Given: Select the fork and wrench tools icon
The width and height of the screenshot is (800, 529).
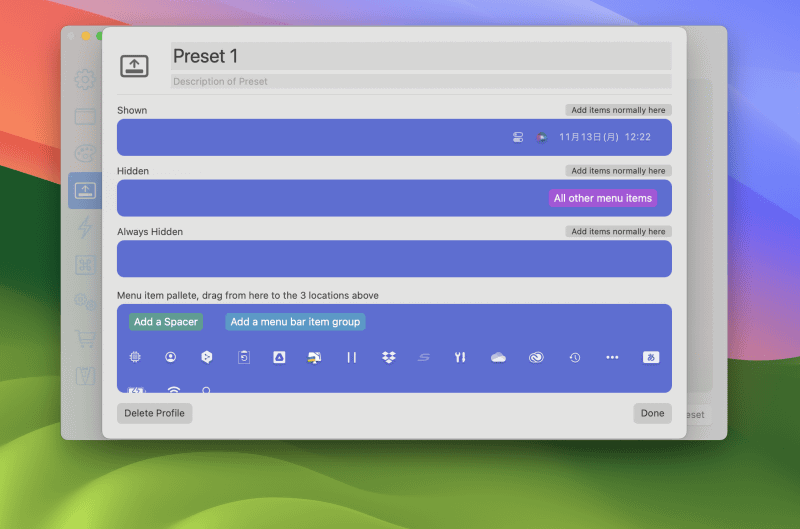Looking at the screenshot, I should tap(460, 358).
